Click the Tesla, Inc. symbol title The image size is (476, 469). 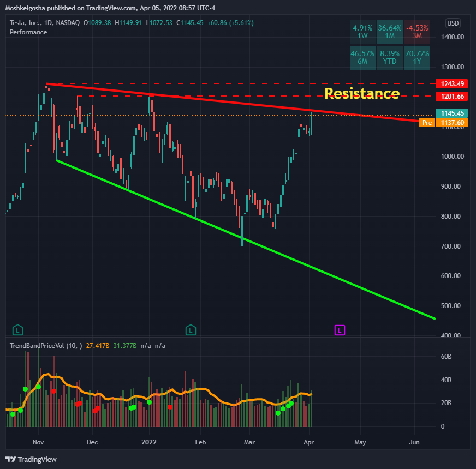(x=26, y=23)
